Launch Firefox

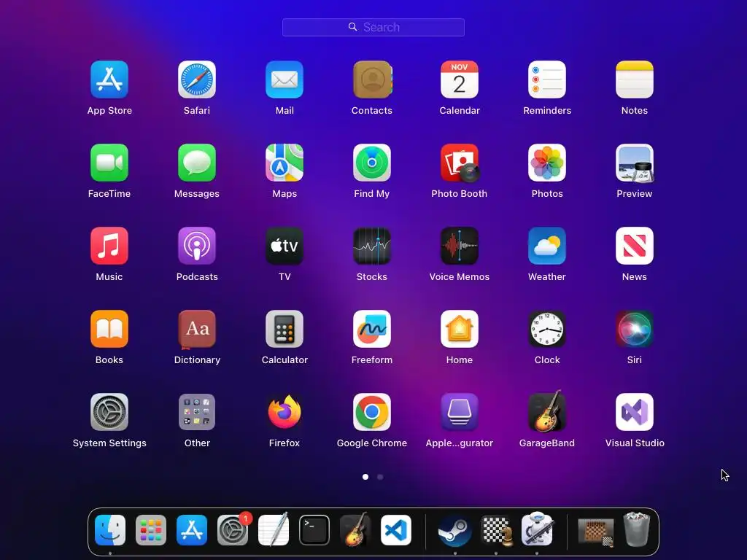(x=285, y=412)
